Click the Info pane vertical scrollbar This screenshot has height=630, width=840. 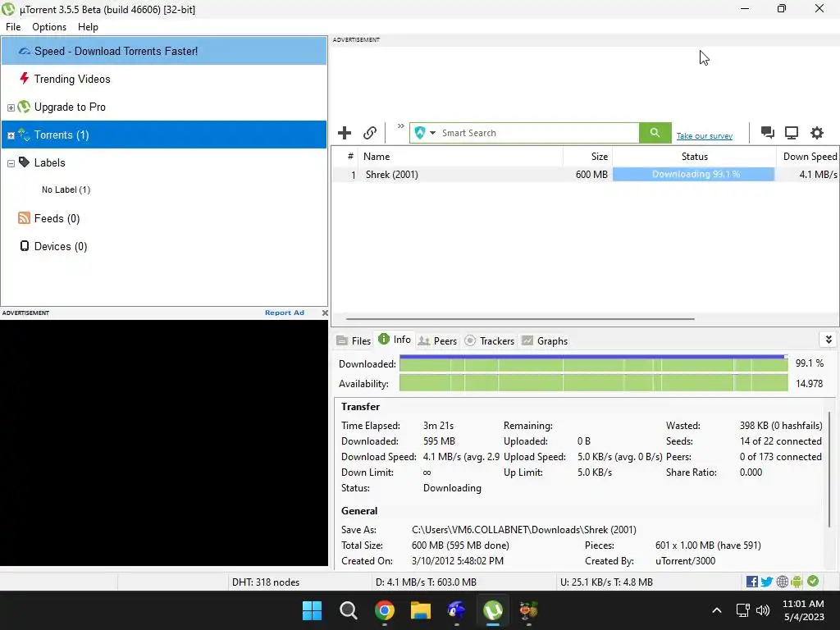click(830, 468)
